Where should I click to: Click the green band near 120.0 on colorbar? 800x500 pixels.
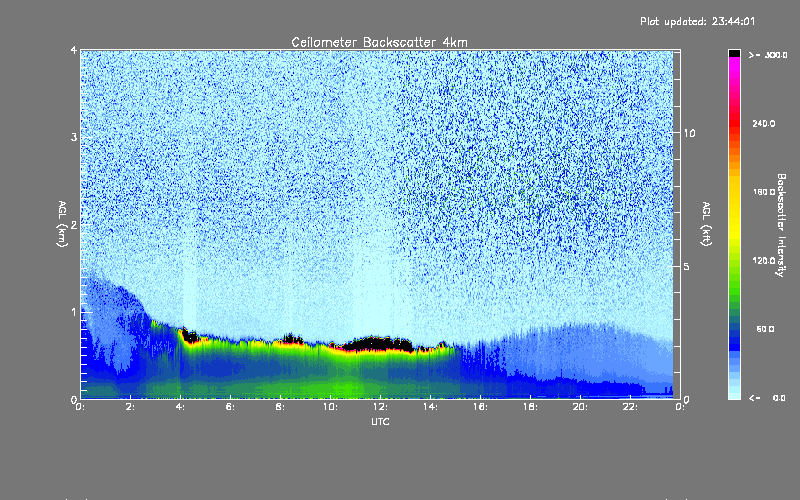[734, 265]
